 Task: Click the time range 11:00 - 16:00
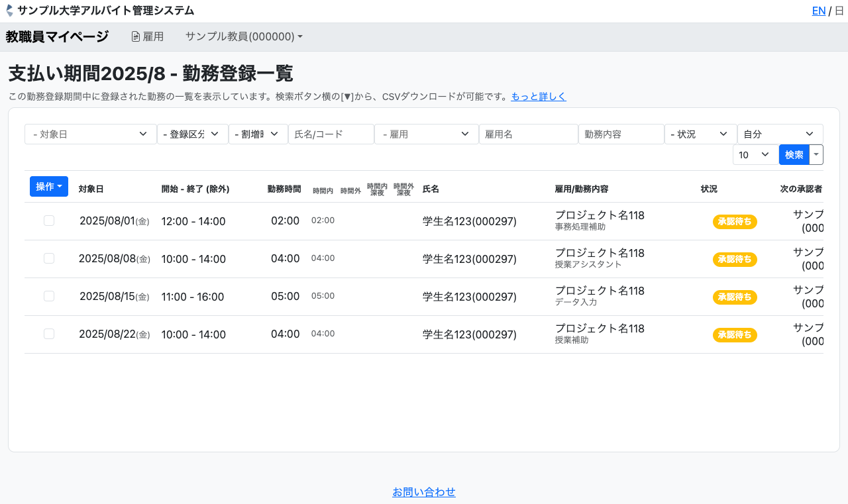pyautogui.click(x=193, y=297)
